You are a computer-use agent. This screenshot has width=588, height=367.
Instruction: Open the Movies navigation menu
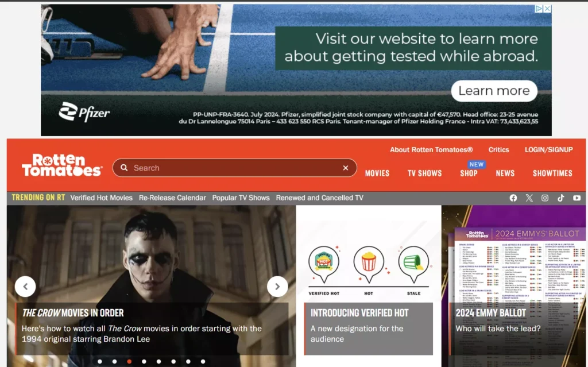click(x=377, y=173)
